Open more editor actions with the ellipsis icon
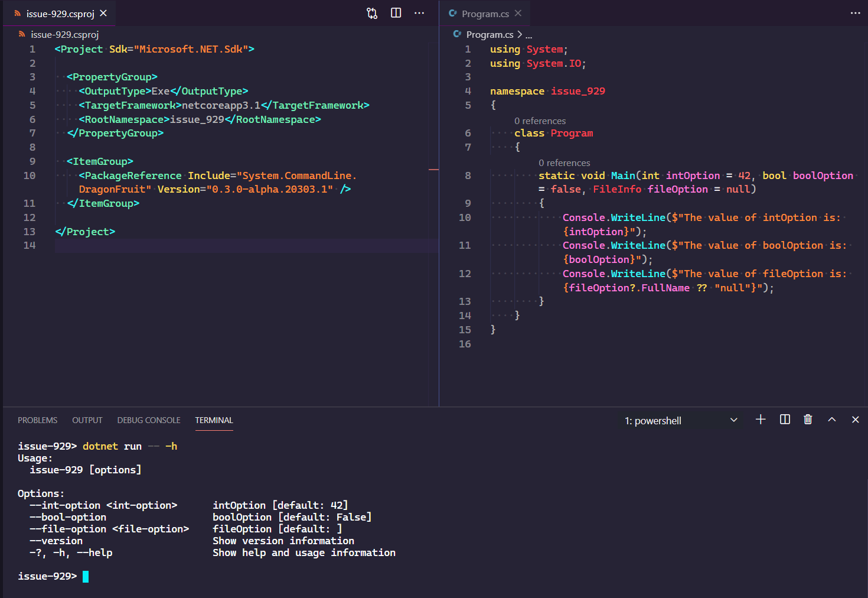This screenshot has height=598, width=868. 419,12
